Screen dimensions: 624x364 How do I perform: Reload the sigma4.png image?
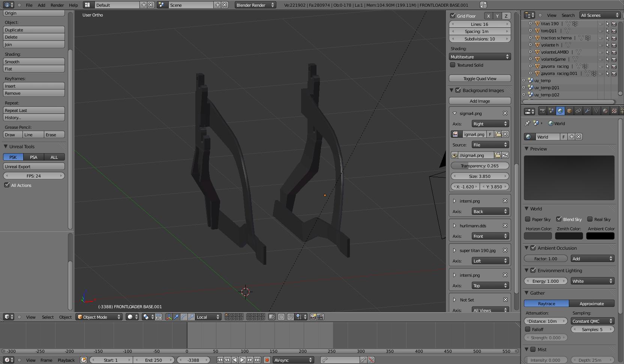505,155
